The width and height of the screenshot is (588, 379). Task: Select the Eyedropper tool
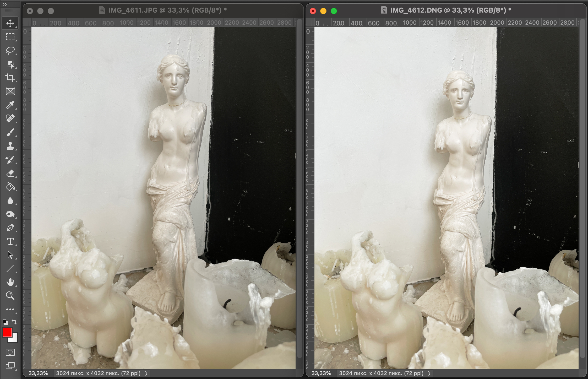10,105
